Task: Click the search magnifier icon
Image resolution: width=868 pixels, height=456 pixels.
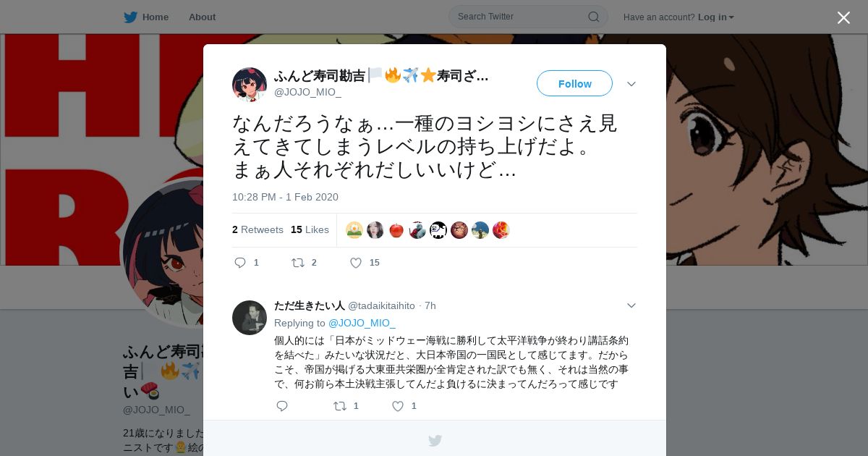Action: 594,17
